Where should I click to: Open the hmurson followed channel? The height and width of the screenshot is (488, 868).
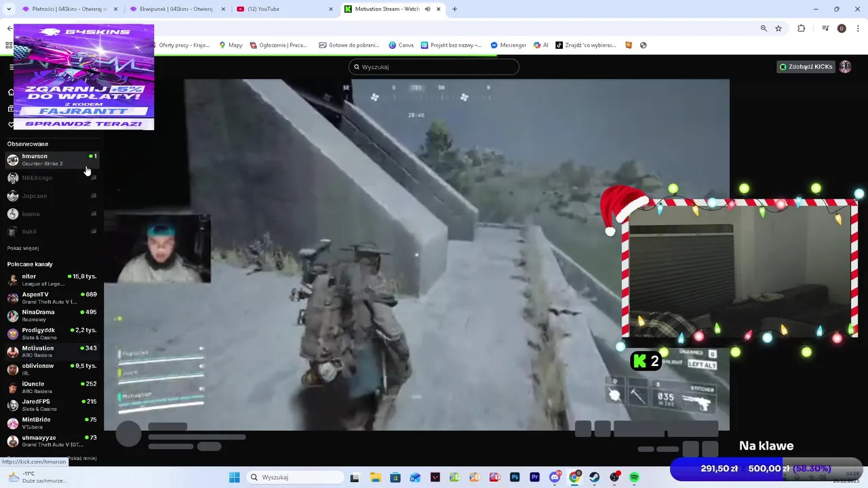click(x=52, y=160)
